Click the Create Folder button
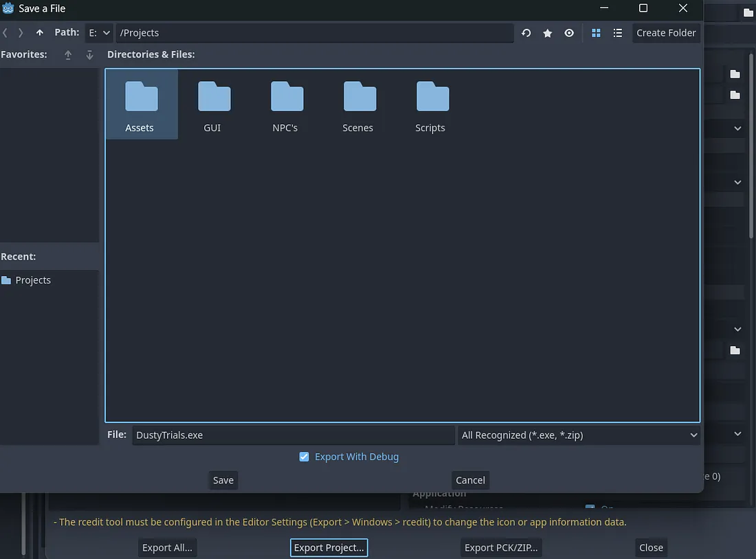This screenshot has height=559, width=756. 666,33
